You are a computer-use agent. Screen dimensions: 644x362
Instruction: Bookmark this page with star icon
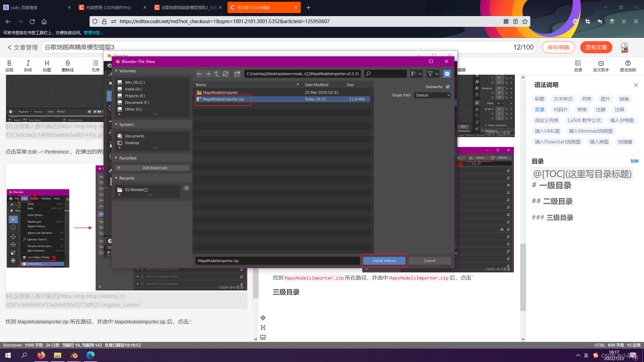(525, 21)
